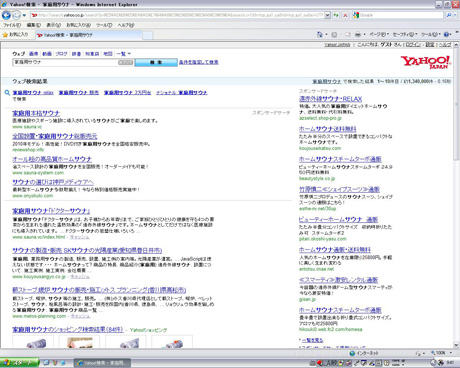The image size is (460, 368).
Task: Switch to the ブログ search category
Action: pos(61,54)
